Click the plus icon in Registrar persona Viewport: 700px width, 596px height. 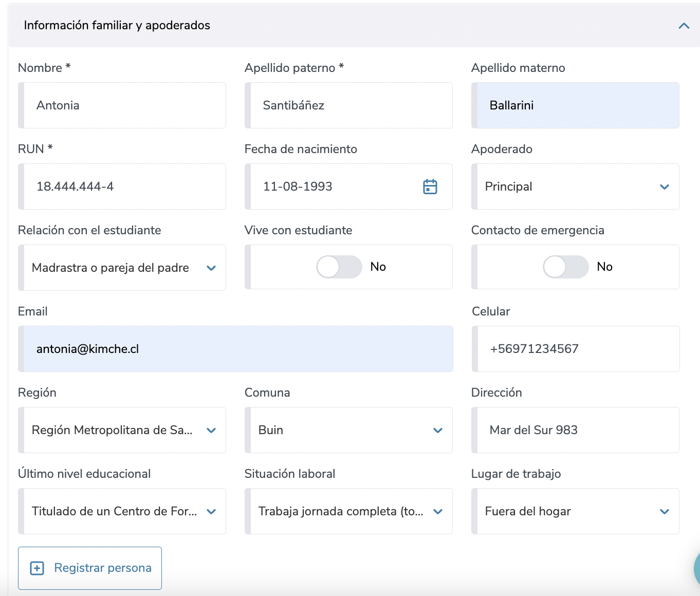click(x=37, y=568)
